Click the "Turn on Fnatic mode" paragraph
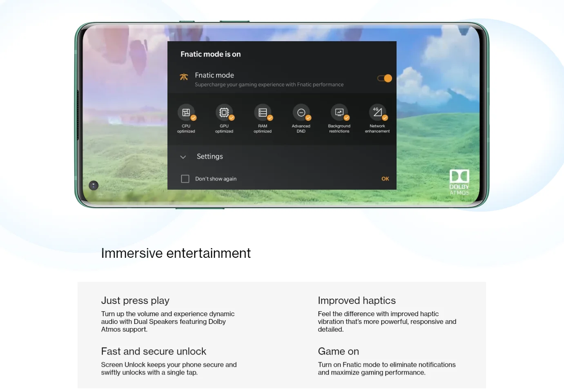This screenshot has width=564, height=392. [387, 368]
